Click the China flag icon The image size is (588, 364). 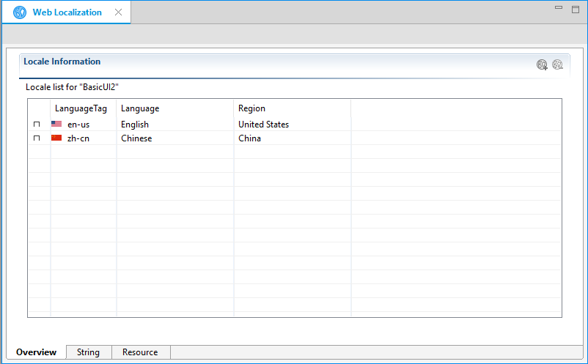[56, 138]
